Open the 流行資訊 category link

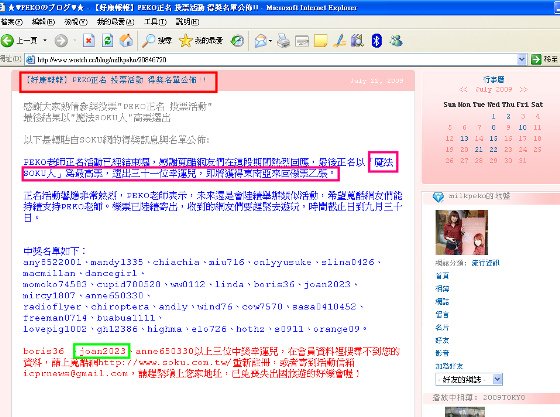(x=486, y=263)
